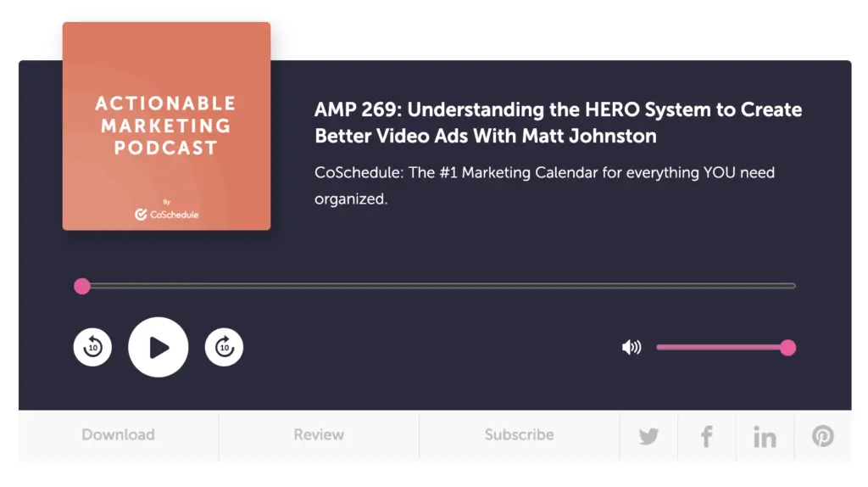Click the pink volume slider handle
This screenshot has height=487, width=868.
[x=787, y=347]
